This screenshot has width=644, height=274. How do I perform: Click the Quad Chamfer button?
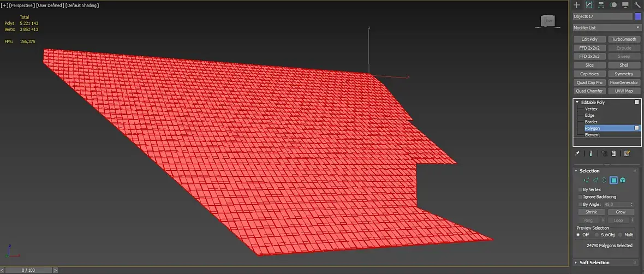pos(589,91)
